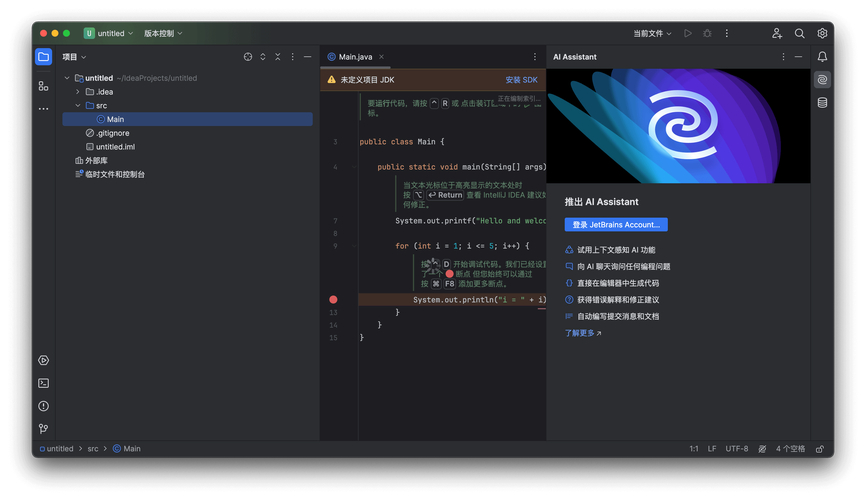
Task: Click src breadcrumb in status bar
Action: (x=93, y=449)
